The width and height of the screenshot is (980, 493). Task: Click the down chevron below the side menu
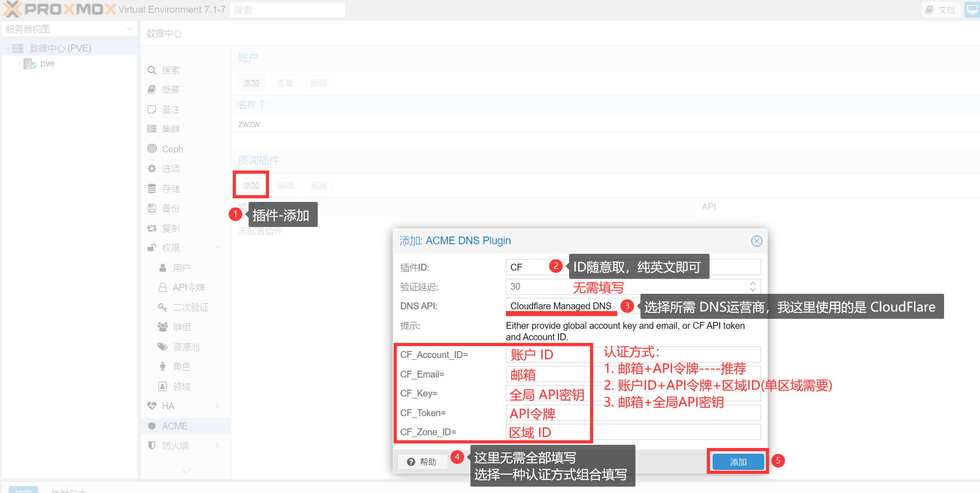[x=186, y=470]
